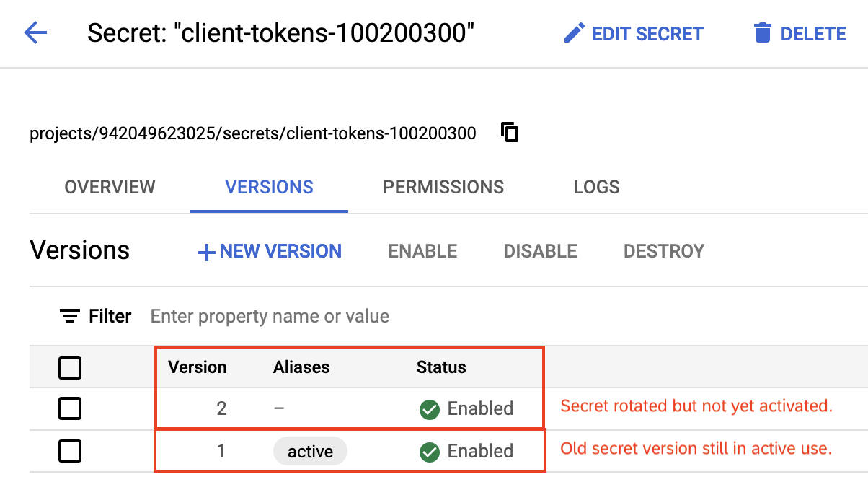This screenshot has width=868, height=495.
Task: Click the back arrow to return
Action: click(35, 33)
